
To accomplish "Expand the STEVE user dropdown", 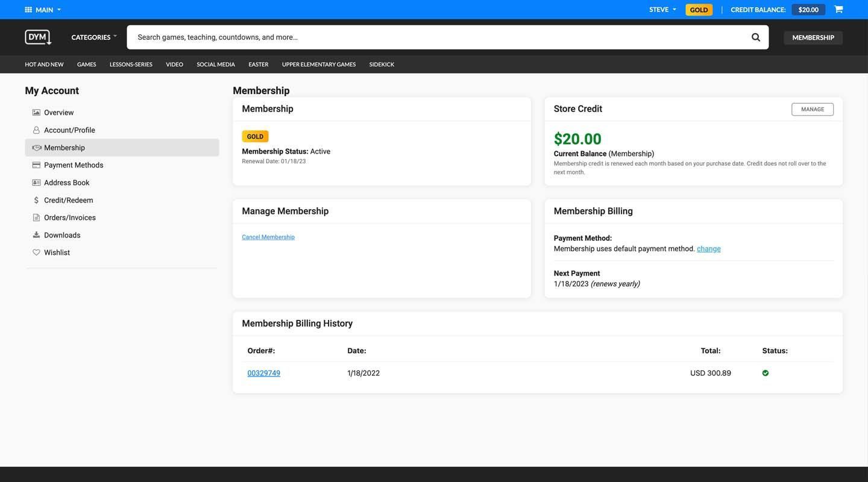I will [662, 10].
